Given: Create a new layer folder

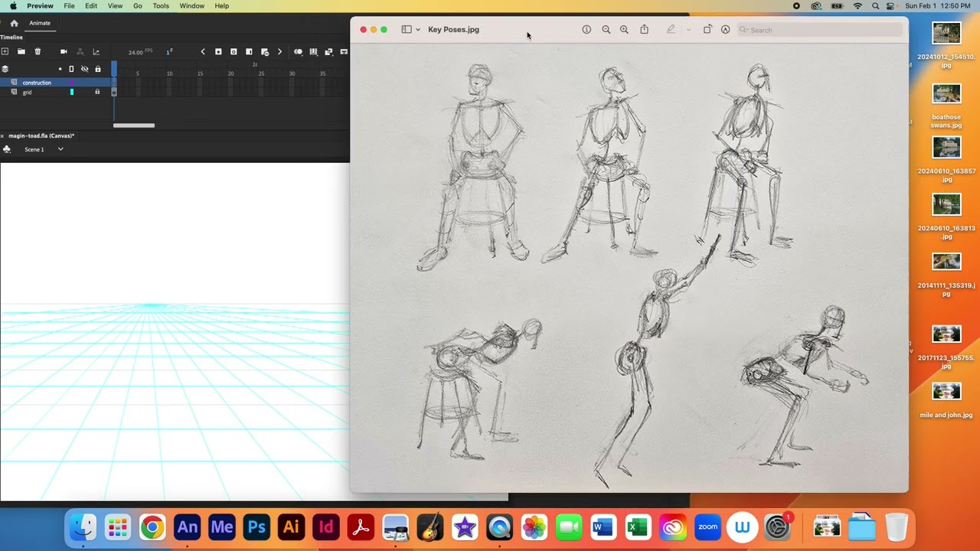Looking at the screenshot, I should click(21, 51).
